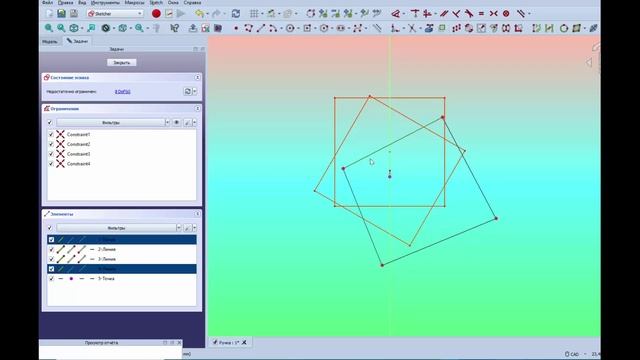Open the elements settings dropdown arrow

(x=194, y=228)
